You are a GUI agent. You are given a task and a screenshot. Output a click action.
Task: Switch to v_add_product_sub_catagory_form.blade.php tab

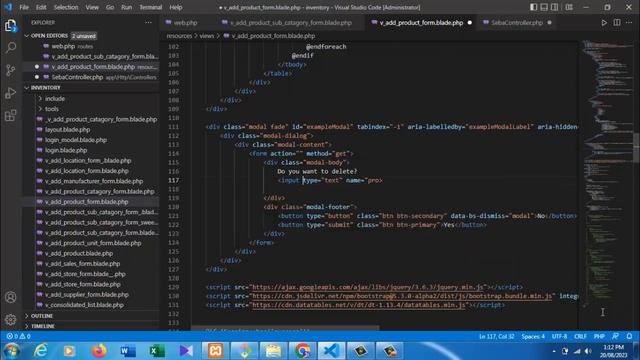coord(291,23)
